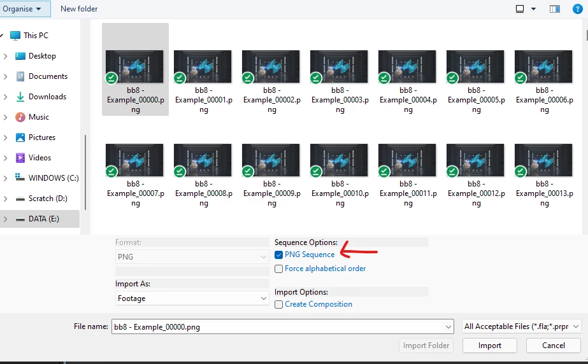Click the Music note icon
The image size is (588, 364).
tap(20, 117)
